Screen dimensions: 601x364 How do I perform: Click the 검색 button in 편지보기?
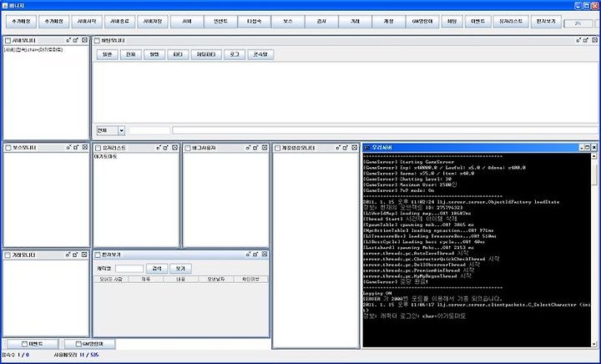click(x=157, y=269)
